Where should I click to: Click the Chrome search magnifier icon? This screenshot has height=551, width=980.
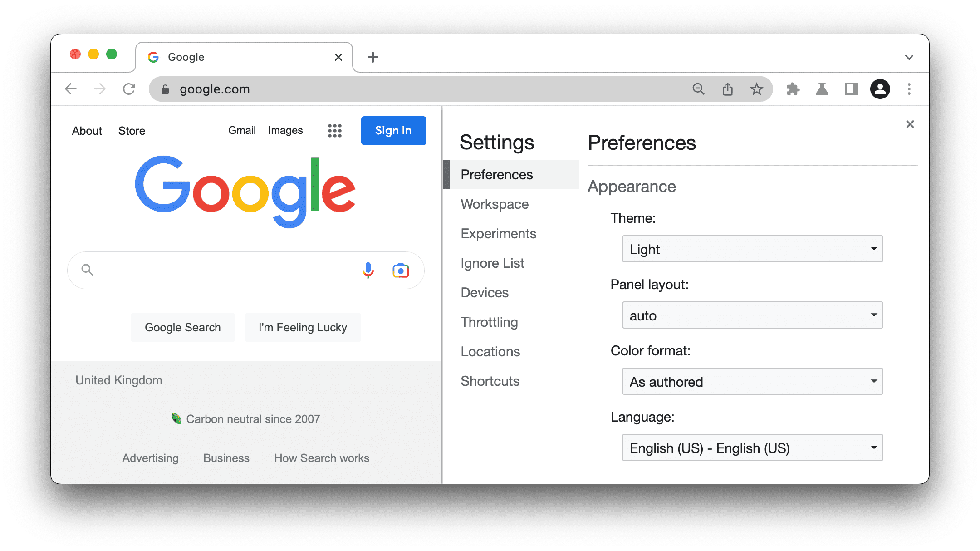coord(698,88)
